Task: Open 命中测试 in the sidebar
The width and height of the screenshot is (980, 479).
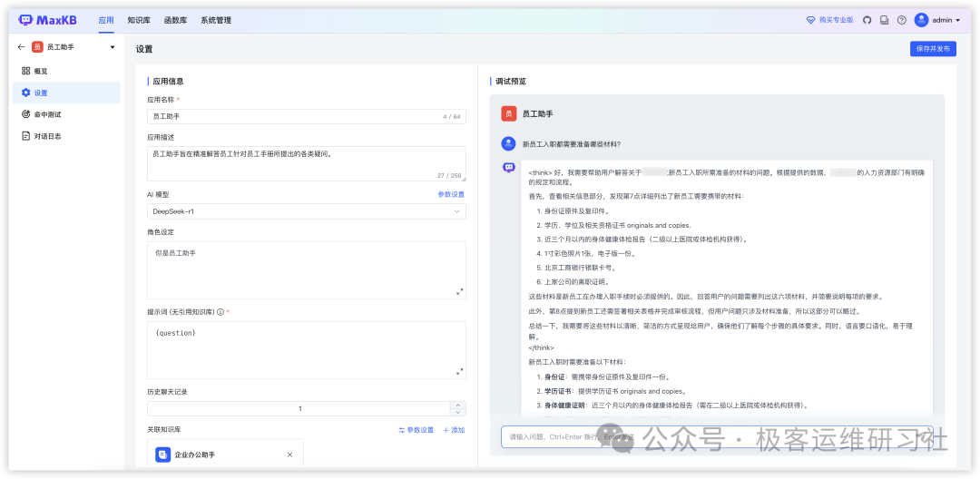Action: 66,114
